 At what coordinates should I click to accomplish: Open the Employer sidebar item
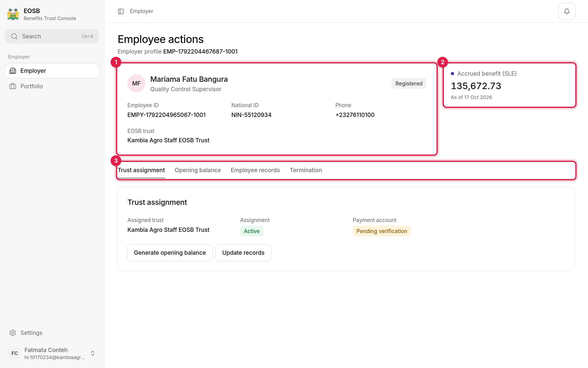click(x=52, y=71)
